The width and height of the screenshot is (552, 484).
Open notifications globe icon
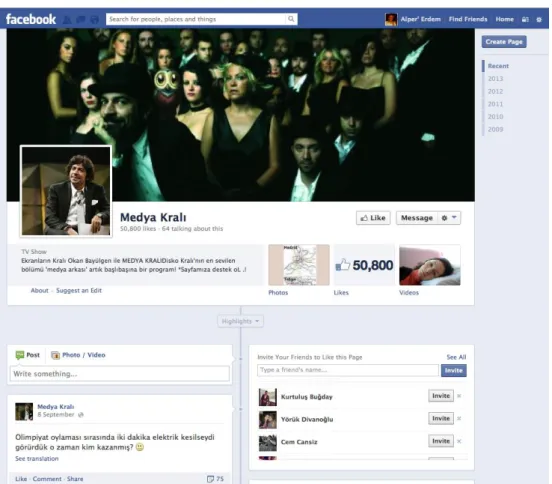(x=94, y=19)
